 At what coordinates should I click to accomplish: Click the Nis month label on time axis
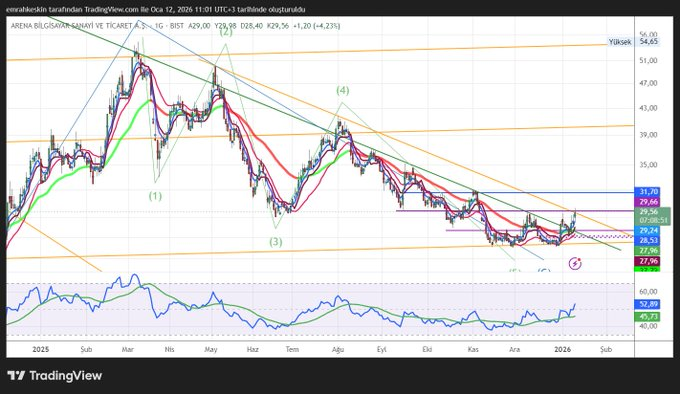point(169,349)
